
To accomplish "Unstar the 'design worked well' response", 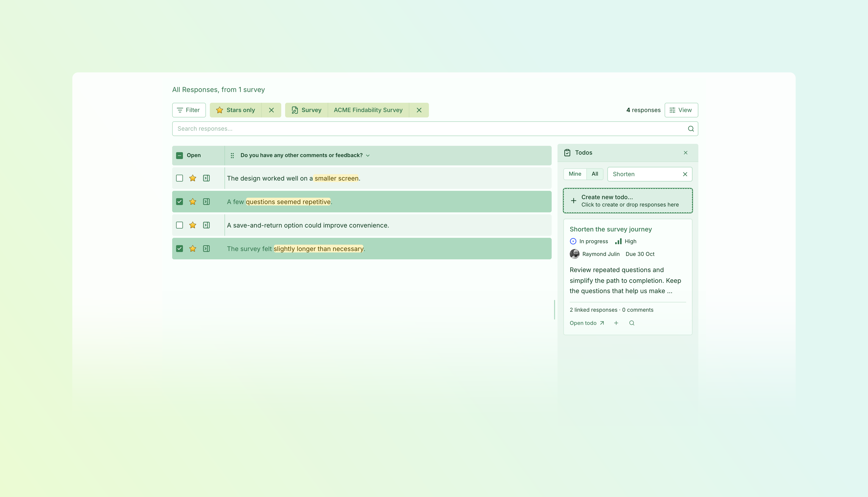I will tap(193, 178).
